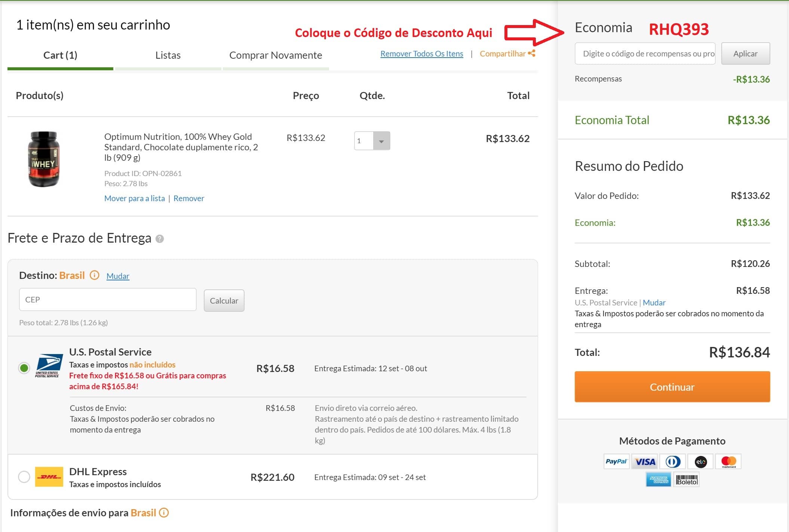
Task: Open the Comprar Novamente tab
Action: pos(276,55)
